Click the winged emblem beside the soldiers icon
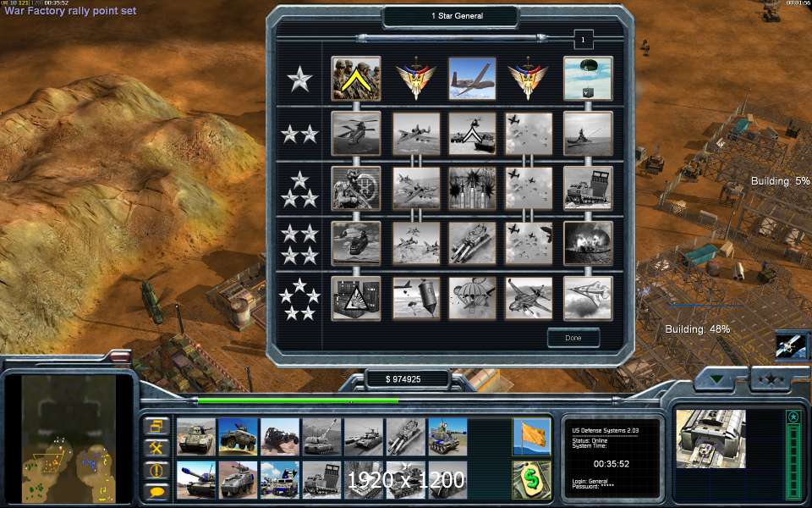 click(x=415, y=80)
